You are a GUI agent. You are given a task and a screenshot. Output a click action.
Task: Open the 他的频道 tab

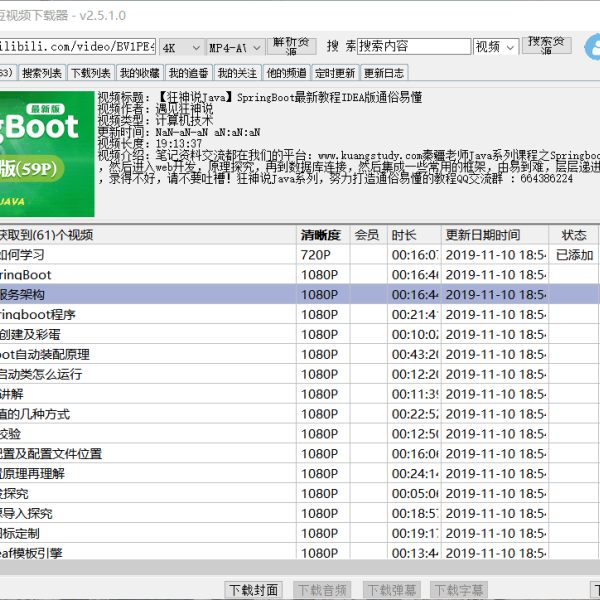(286, 73)
